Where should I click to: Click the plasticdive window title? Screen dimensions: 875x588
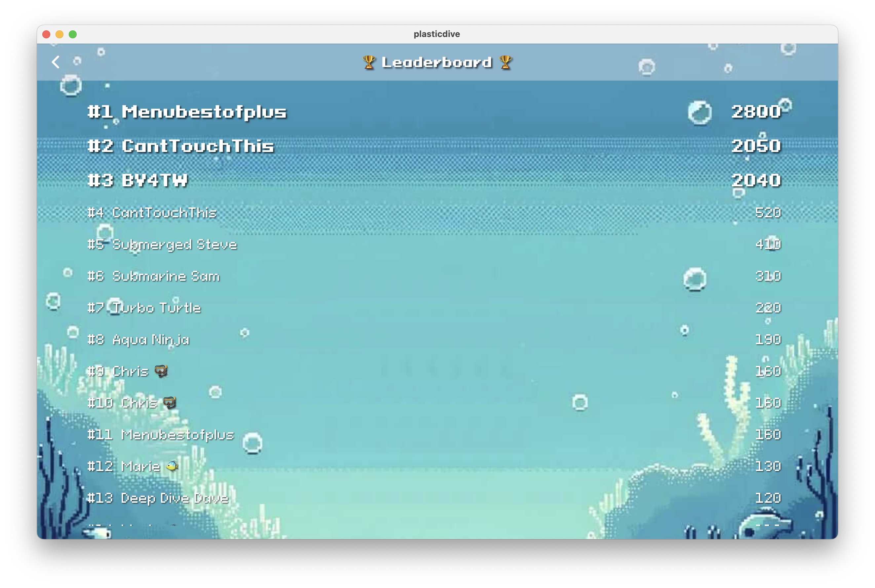[437, 34]
